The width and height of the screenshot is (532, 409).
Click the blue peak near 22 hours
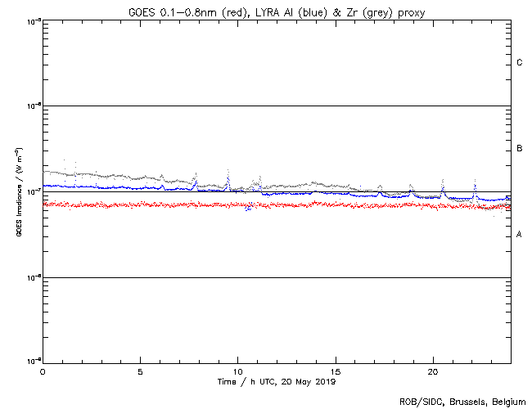coord(475,187)
